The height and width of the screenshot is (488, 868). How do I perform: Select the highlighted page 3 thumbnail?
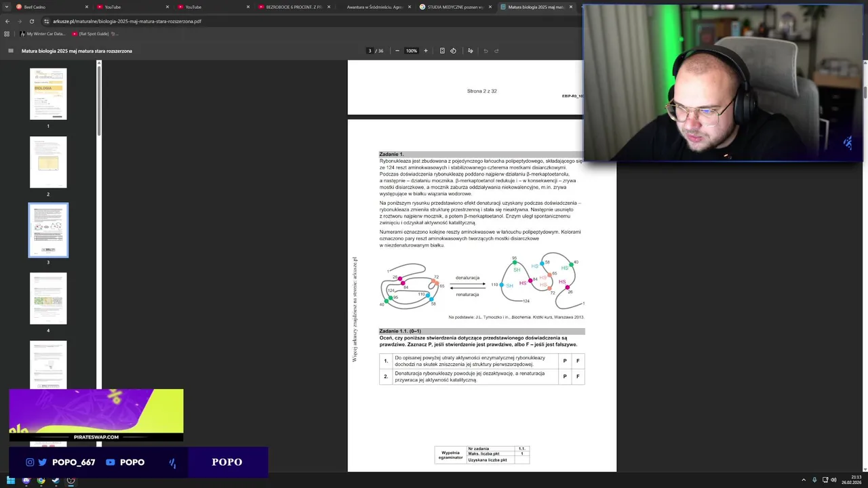point(48,230)
